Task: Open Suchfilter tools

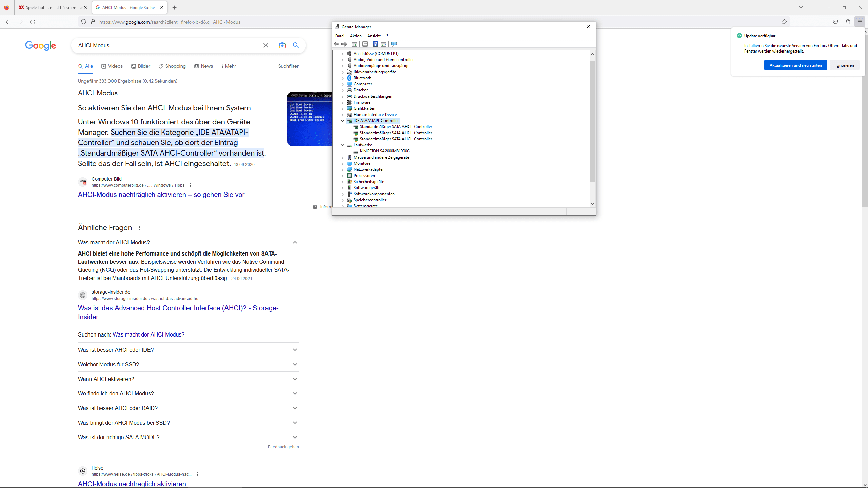Action: click(288, 66)
